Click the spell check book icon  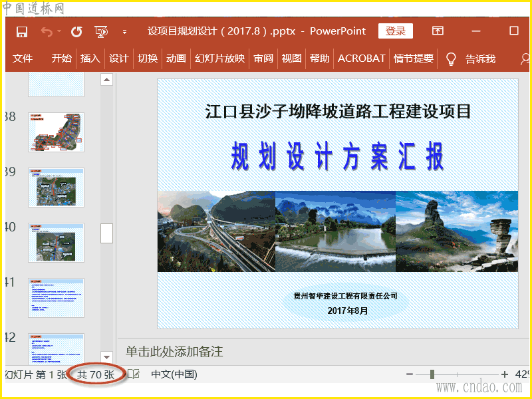[134, 374]
